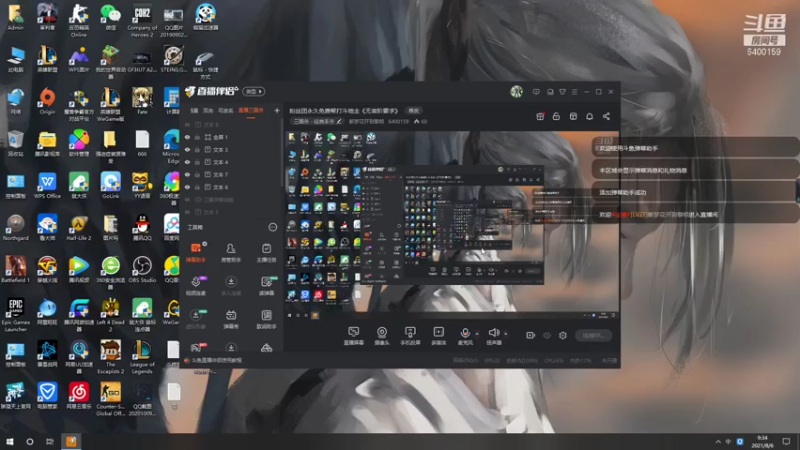Open the Windows action center icon
The height and width of the screenshot is (450, 800).
pos(786,442)
